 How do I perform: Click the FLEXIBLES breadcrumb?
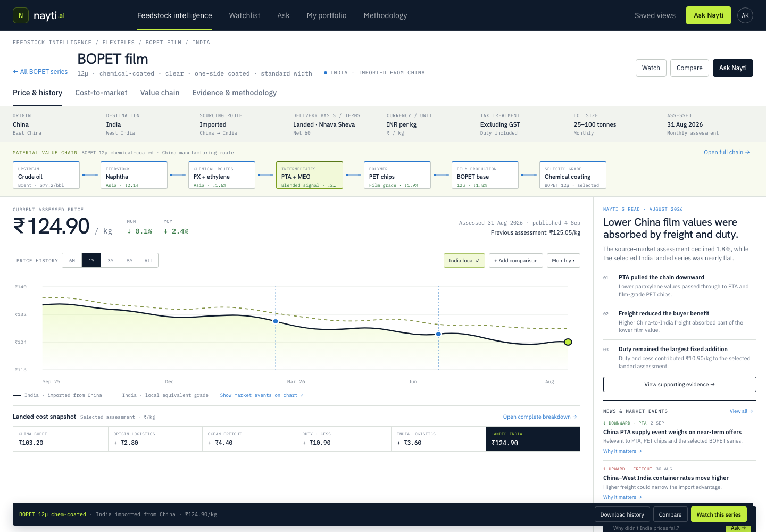pyautogui.click(x=119, y=43)
